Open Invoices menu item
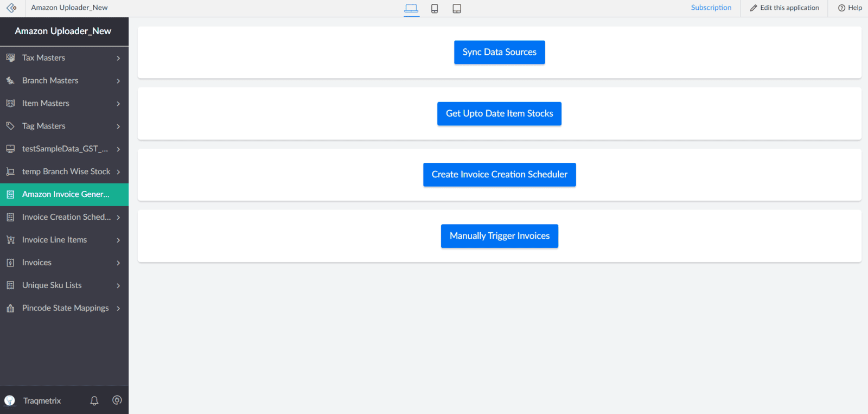The width and height of the screenshot is (868, 414). click(x=64, y=263)
